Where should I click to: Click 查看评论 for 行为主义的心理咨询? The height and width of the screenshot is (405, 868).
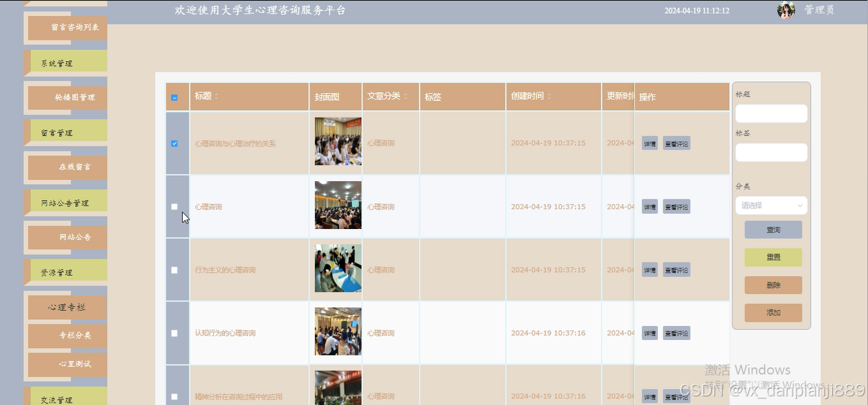tap(677, 270)
